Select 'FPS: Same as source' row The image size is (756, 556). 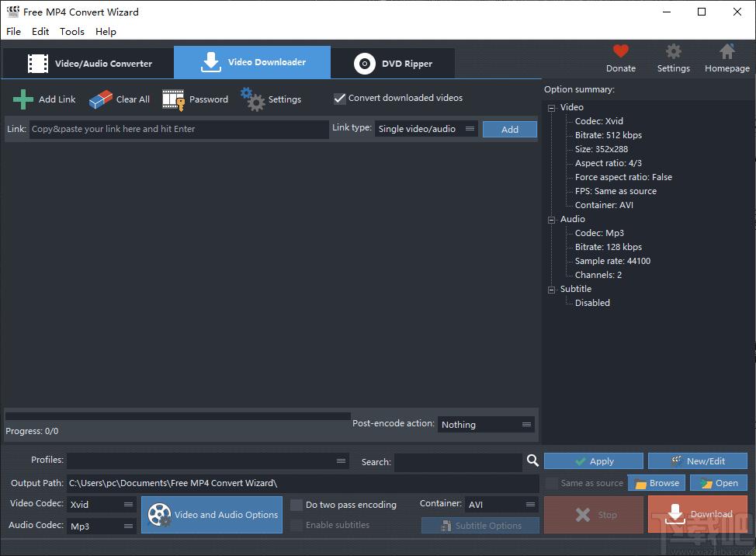tap(616, 191)
